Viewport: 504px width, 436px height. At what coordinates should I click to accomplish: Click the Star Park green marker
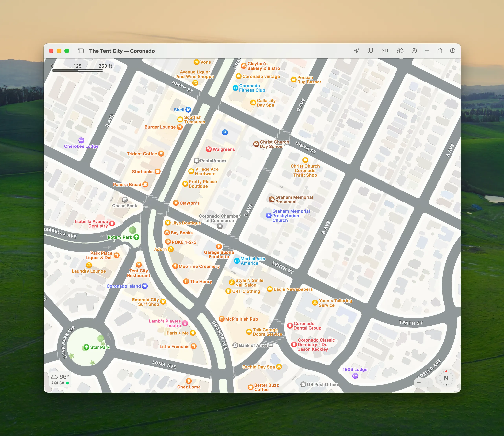pos(86,347)
